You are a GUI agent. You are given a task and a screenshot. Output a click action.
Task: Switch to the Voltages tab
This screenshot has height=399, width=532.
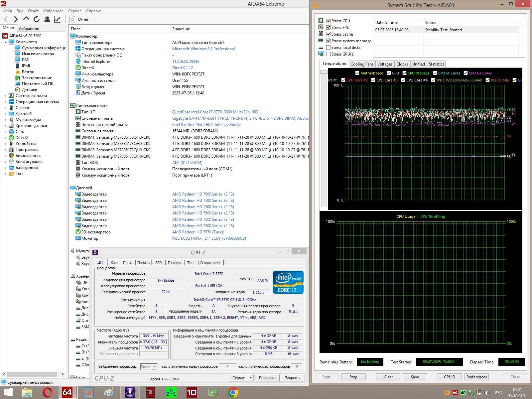click(x=385, y=64)
